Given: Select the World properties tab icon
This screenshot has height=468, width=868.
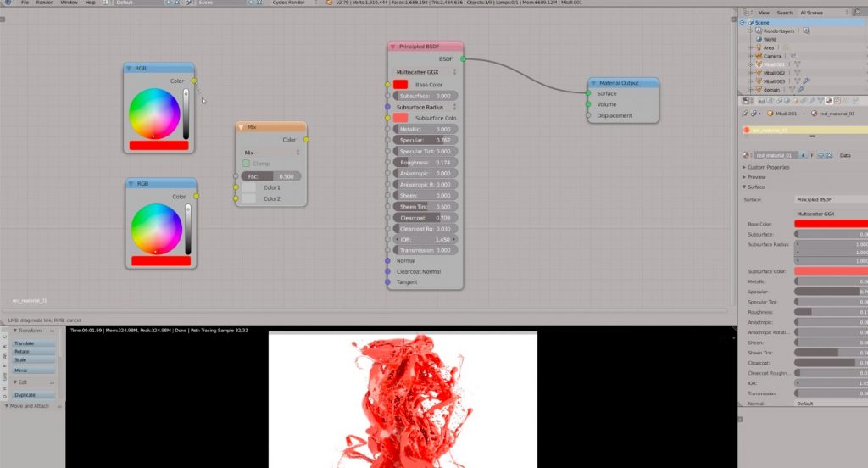Looking at the screenshot, I should 787,101.
